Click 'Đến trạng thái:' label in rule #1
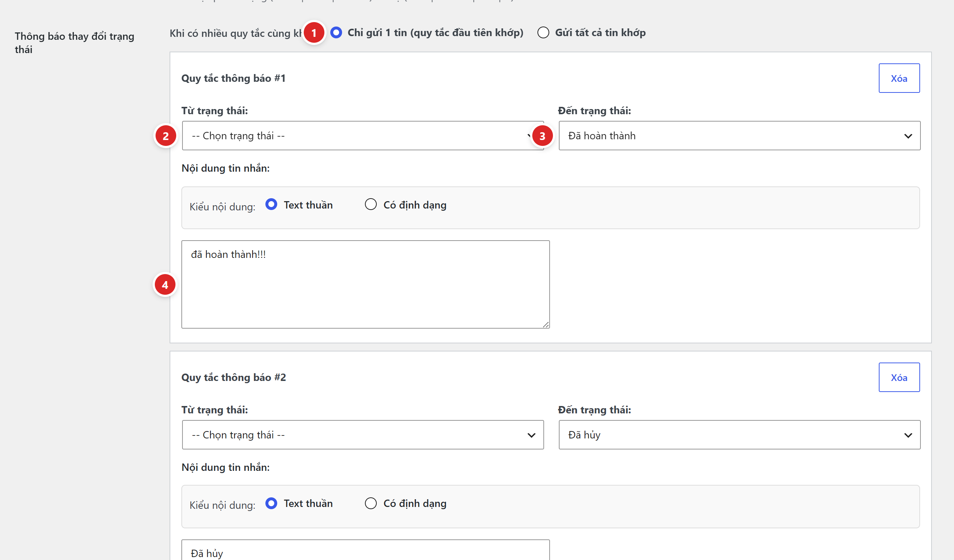 click(594, 111)
